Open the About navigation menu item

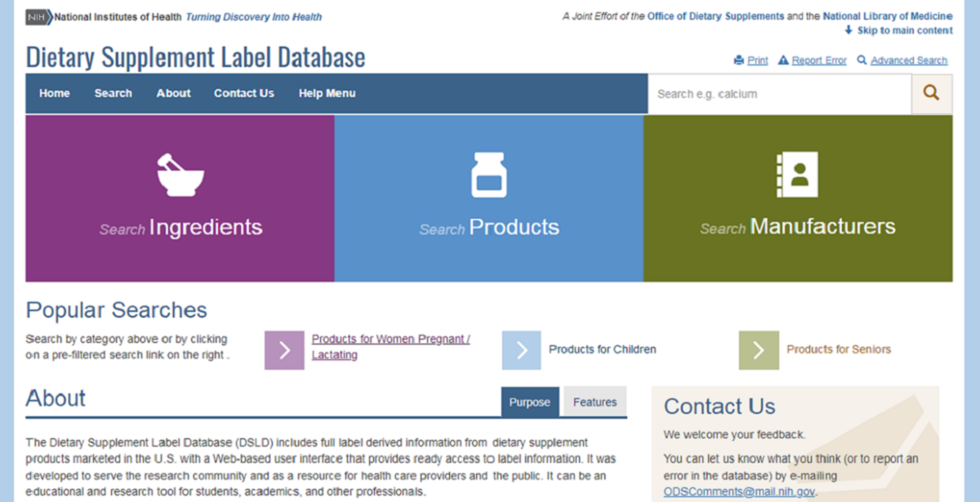[174, 94]
